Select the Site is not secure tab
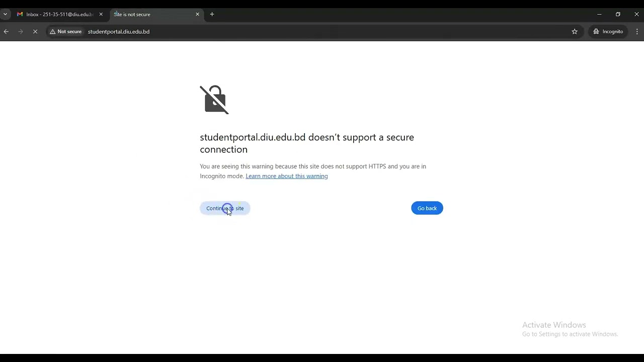The height and width of the screenshot is (362, 644). pyautogui.click(x=156, y=15)
